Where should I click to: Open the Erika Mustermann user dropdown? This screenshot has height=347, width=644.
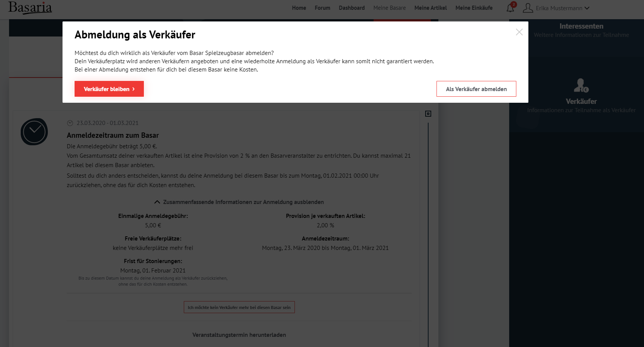(x=563, y=8)
